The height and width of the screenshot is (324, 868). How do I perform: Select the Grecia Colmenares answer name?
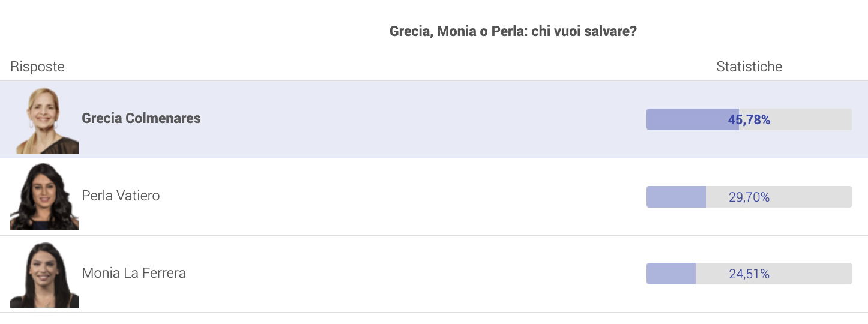[141, 119]
